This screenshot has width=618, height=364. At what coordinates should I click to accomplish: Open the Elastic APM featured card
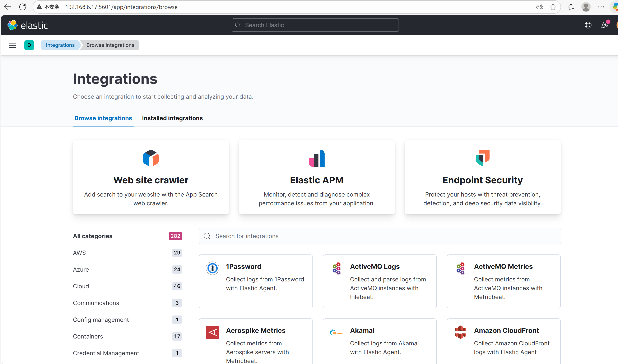coord(317,177)
